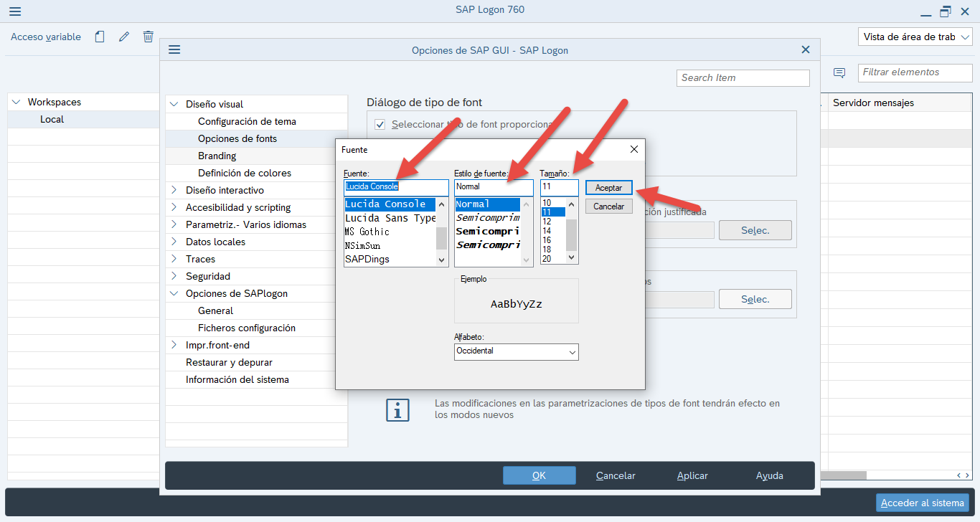This screenshot has height=522, width=980.
Task: Edit the selected entry with the pencil icon
Action: [x=123, y=36]
